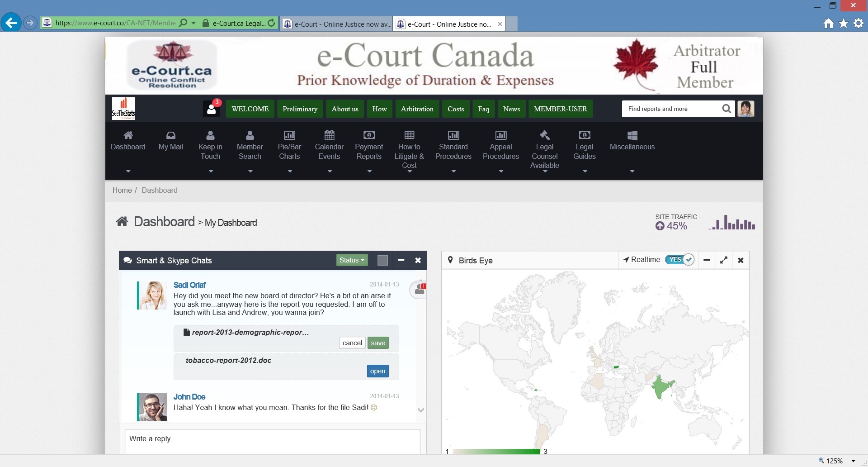The image size is (868, 467).
Task: Open the tobacco-report-2012.doc file
Action: coord(377,371)
